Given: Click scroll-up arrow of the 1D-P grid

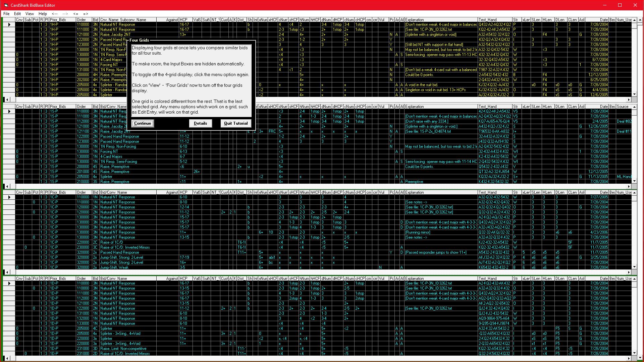Looking at the screenshot, I should (634, 279).
